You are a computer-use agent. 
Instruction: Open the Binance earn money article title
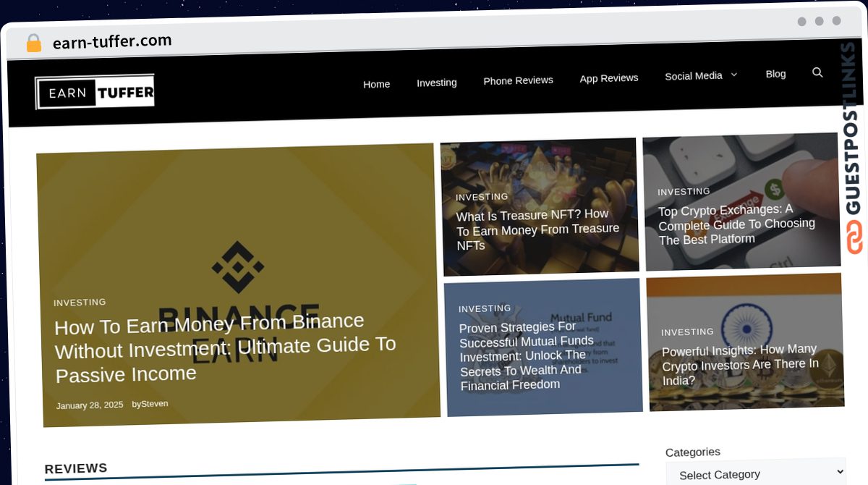(225, 350)
